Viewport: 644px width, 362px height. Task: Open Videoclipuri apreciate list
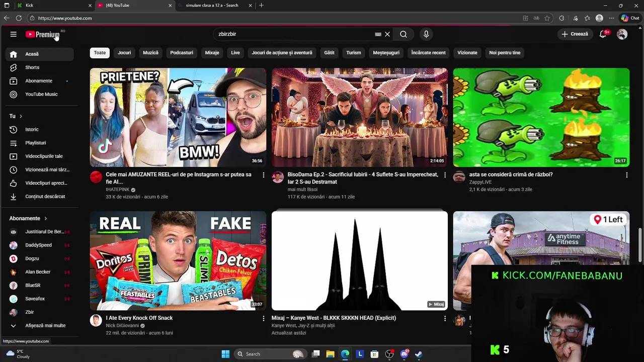tap(40, 183)
